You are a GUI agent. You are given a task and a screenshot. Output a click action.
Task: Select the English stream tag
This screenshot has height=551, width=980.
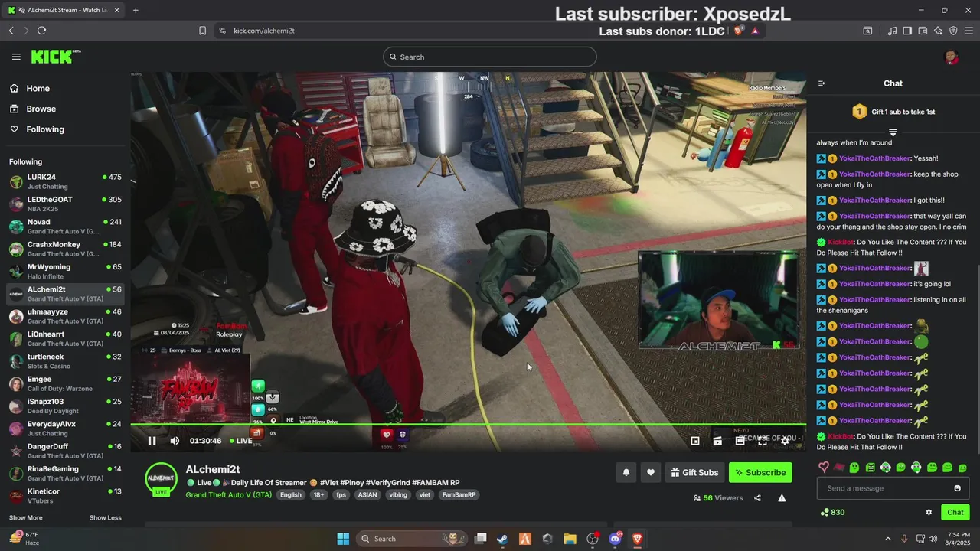(x=290, y=495)
